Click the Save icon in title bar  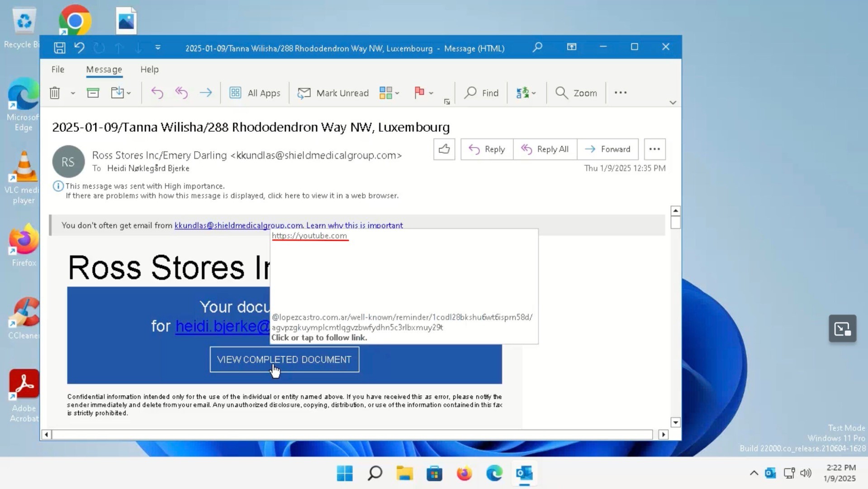(60, 48)
